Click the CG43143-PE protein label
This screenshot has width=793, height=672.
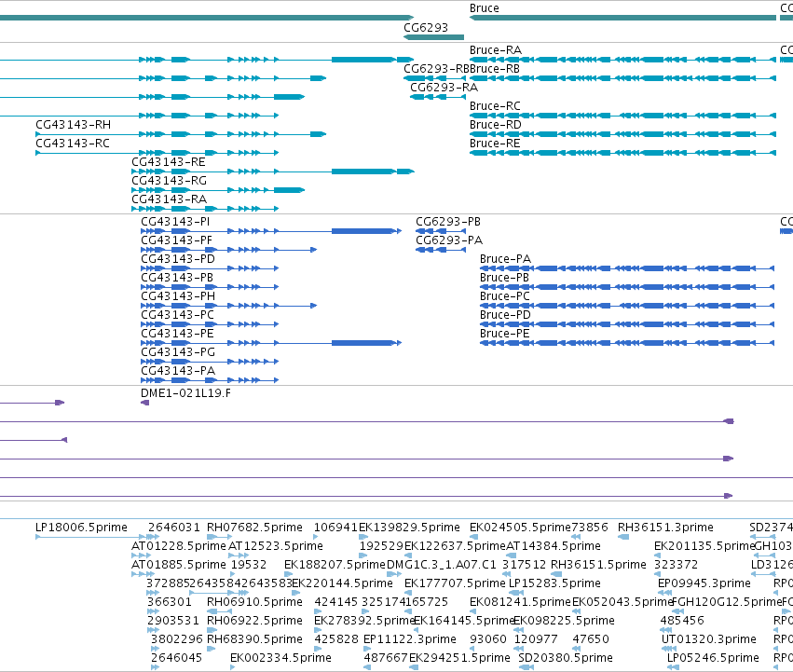(x=177, y=334)
